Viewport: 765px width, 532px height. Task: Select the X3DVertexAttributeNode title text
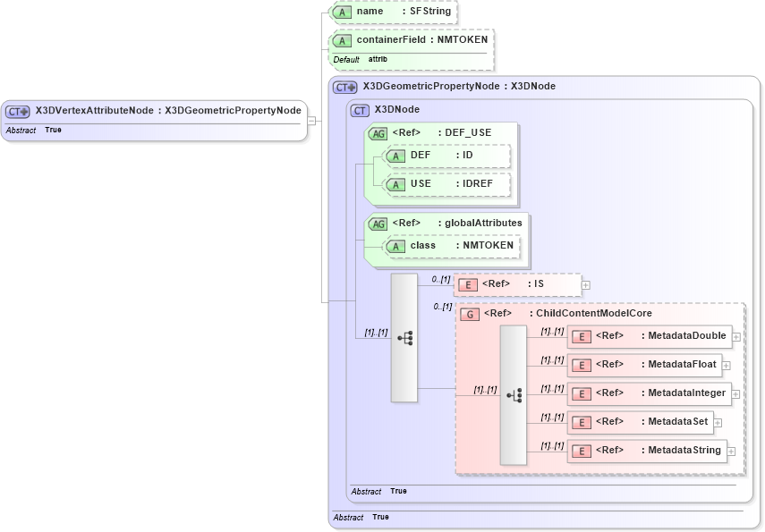168,111
